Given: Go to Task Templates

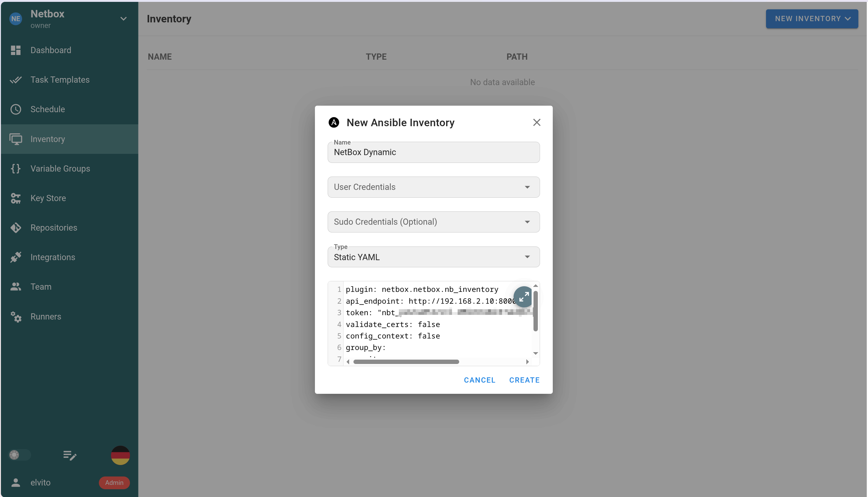Looking at the screenshot, I should point(70,80).
